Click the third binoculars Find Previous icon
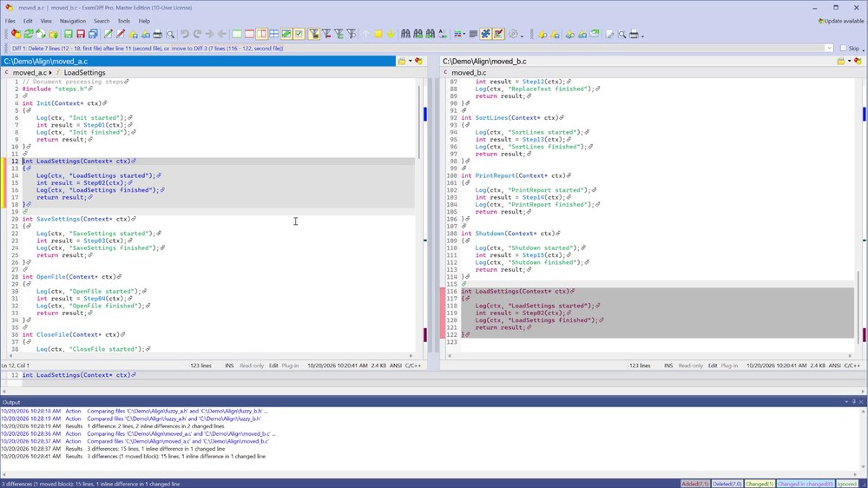This screenshot has height=488, width=868. 431,35
